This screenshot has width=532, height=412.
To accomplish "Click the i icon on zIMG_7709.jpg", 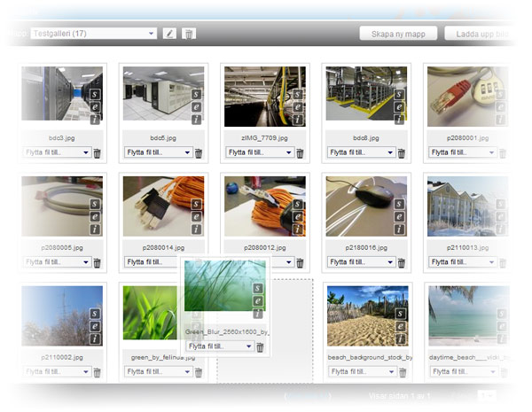I will click(x=298, y=120).
